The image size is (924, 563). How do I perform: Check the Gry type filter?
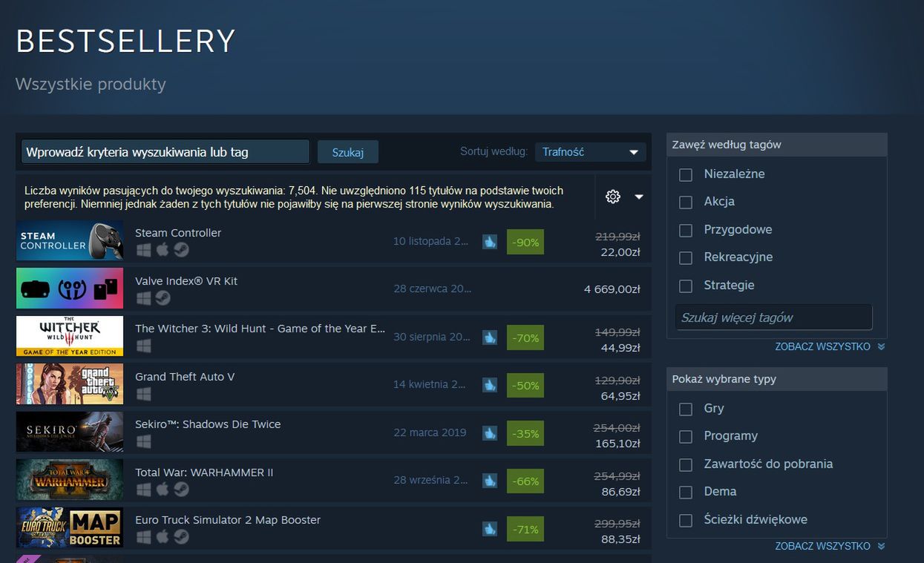pyautogui.click(x=686, y=409)
